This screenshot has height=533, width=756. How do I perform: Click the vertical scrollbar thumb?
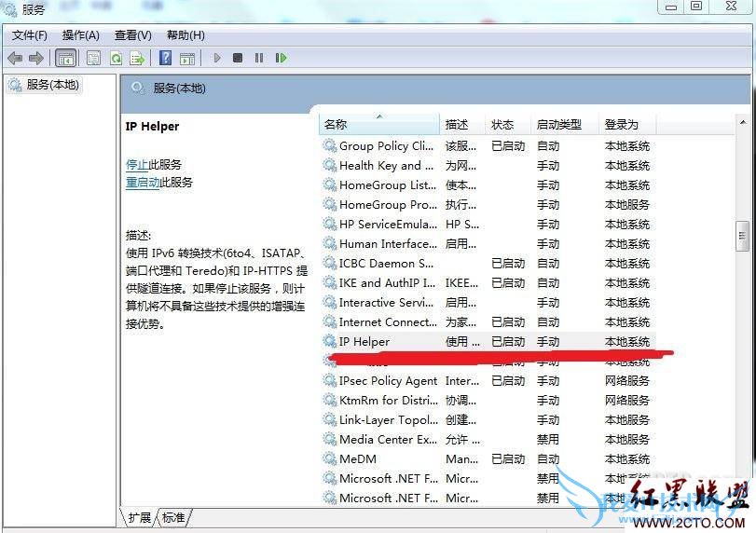[743, 236]
